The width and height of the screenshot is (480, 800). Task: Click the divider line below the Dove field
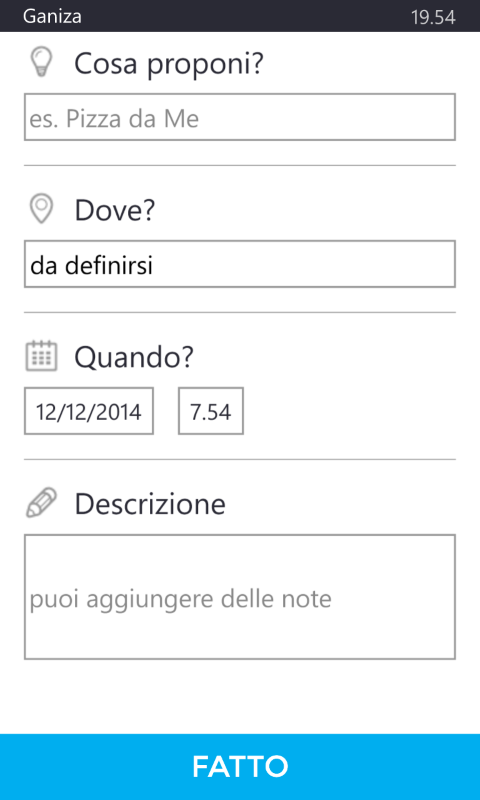point(240,312)
